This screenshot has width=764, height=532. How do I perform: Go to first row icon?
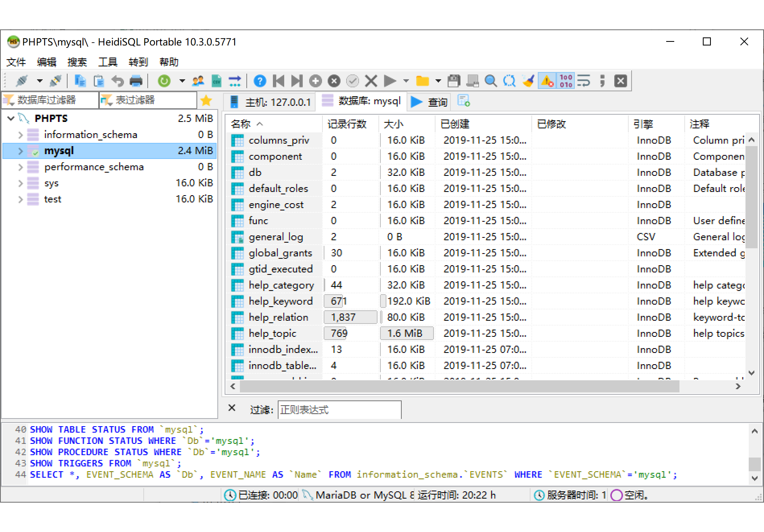[278, 81]
